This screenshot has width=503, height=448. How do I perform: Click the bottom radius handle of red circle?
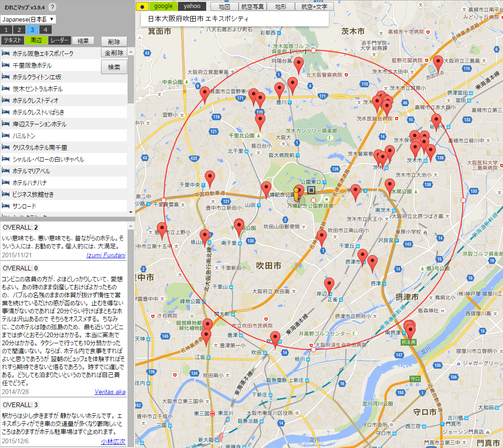click(x=313, y=349)
